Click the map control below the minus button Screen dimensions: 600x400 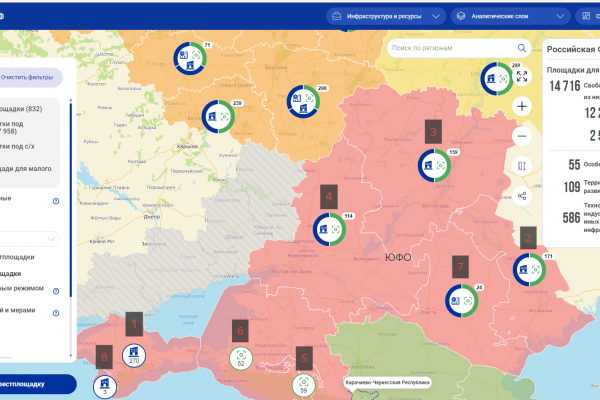pyautogui.click(x=522, y=166)
